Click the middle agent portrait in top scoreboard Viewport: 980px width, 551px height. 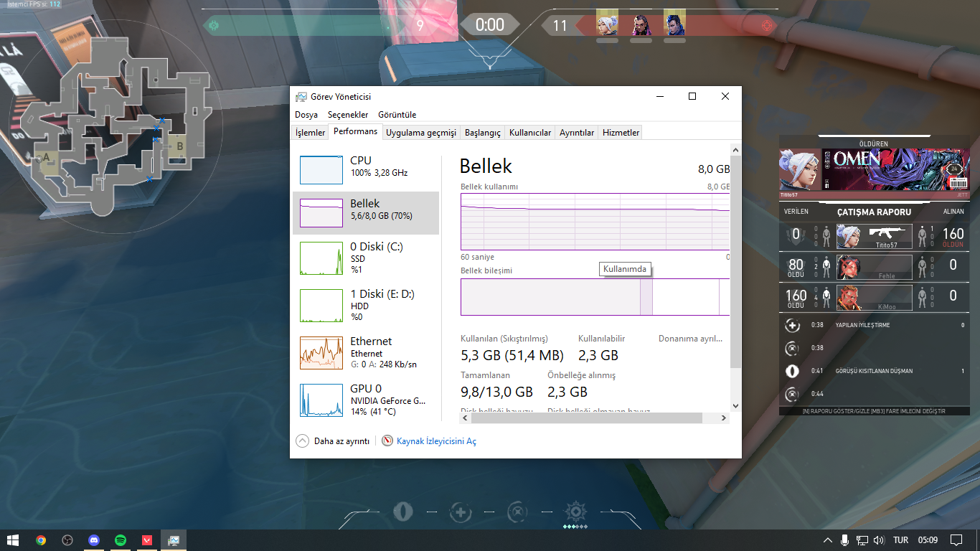point(641,25)
